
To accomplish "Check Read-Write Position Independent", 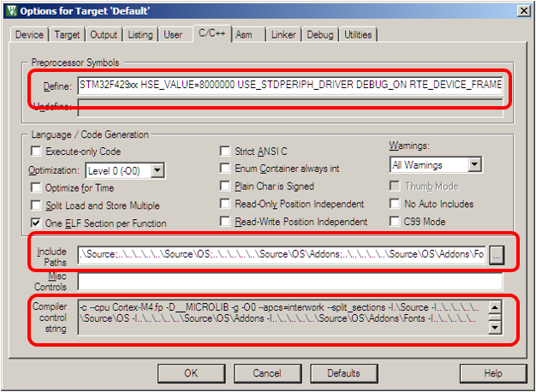I will [x=225, y=222].
